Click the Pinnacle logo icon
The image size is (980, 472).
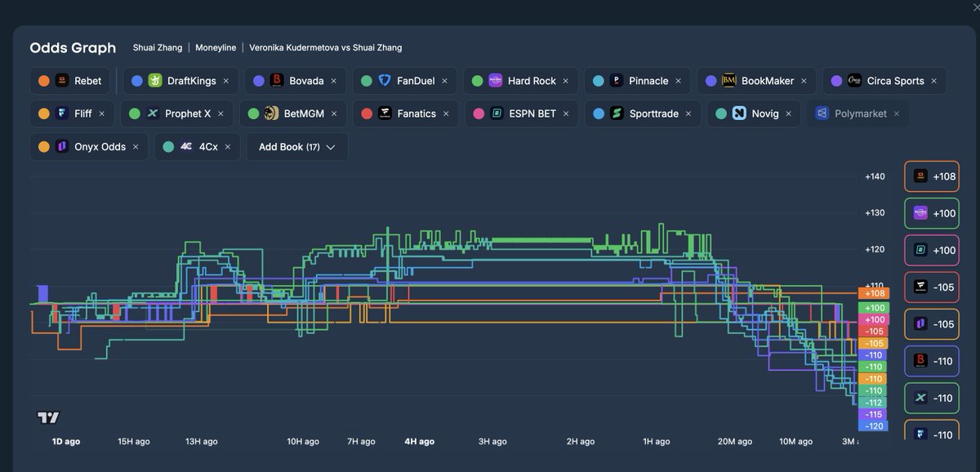617,81
